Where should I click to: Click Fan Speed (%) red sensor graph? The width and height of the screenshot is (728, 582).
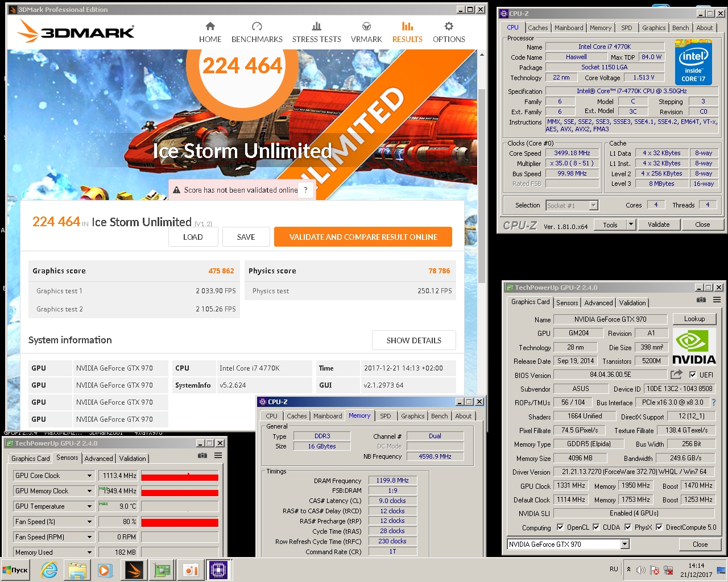[x=180, y=522]
